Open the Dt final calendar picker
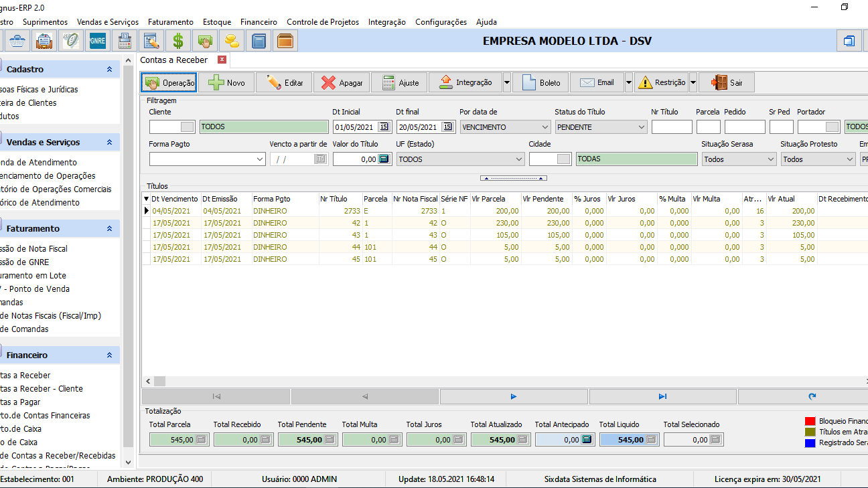The height and width of the screenshot is (488, 868). point(447,127)
